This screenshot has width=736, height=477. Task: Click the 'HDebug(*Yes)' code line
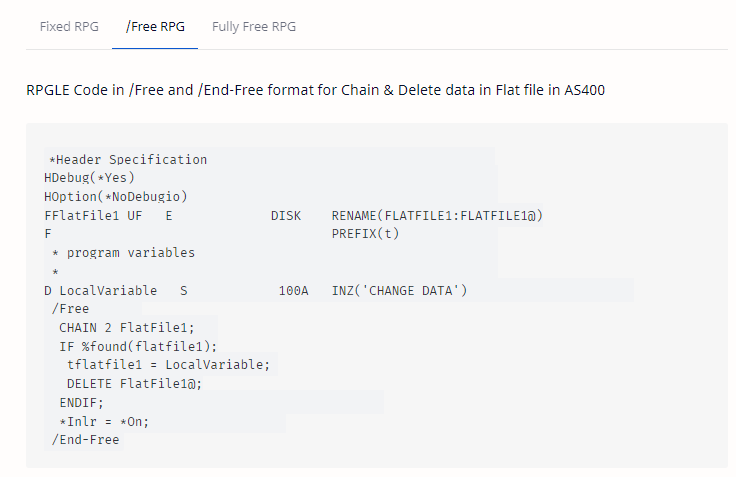click(x=89, y=178)
